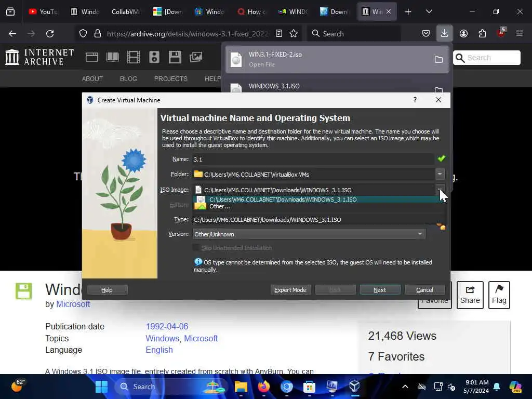
Task: Click the site security padlock icon
Action: (x=98, y=34)
